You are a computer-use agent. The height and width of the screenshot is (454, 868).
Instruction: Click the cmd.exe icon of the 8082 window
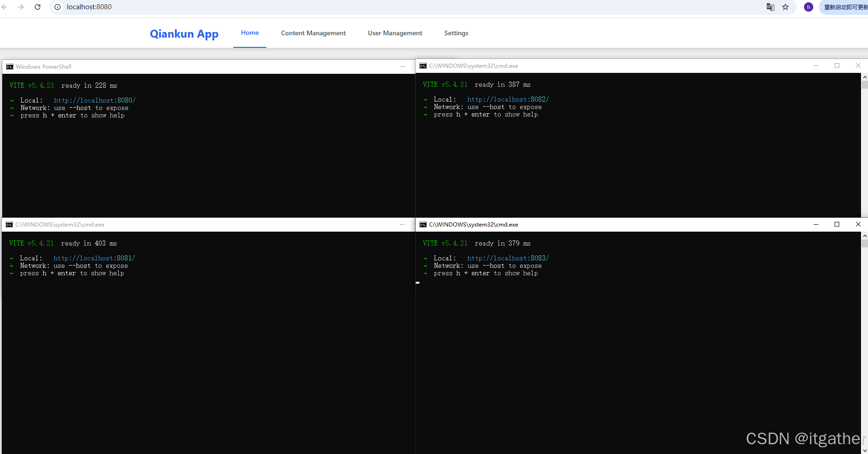click(423, 66)
